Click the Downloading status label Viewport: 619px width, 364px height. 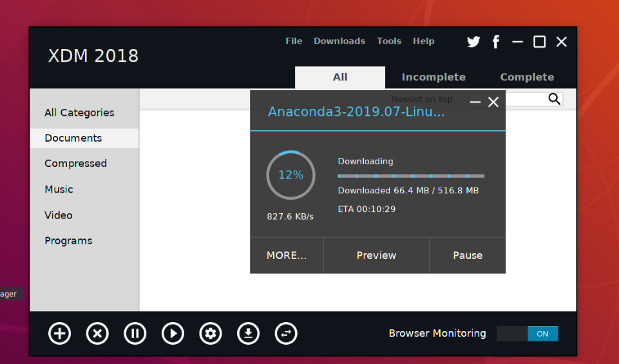(366, 162)
